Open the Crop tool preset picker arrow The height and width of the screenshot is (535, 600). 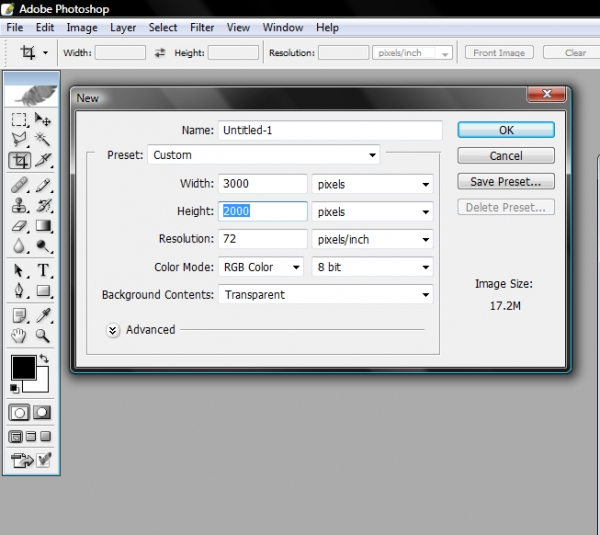46,53
